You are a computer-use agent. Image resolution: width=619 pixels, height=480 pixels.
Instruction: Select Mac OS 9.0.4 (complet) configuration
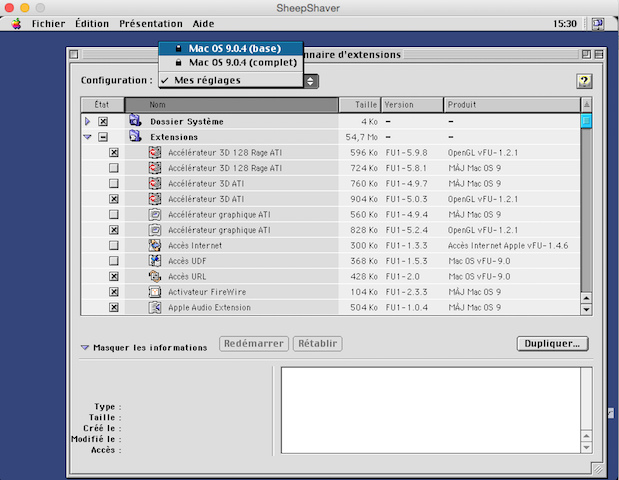tap(231, 62)
